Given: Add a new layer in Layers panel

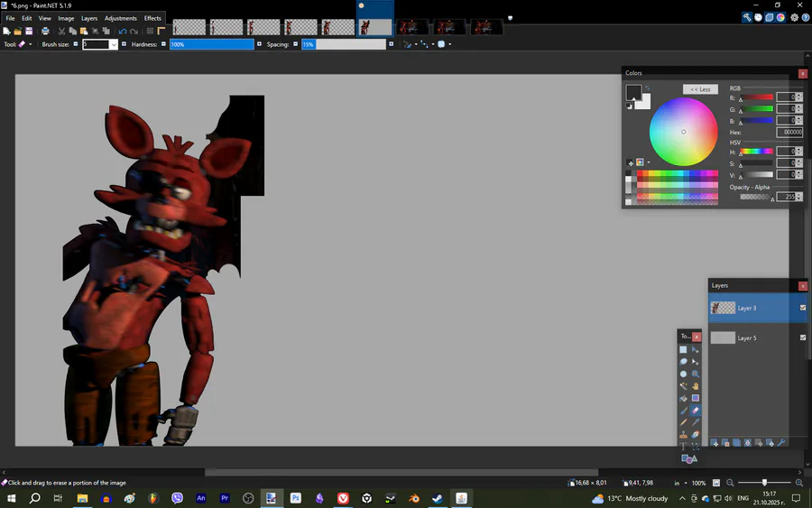Looking at the screenshot, I should 715,443.
